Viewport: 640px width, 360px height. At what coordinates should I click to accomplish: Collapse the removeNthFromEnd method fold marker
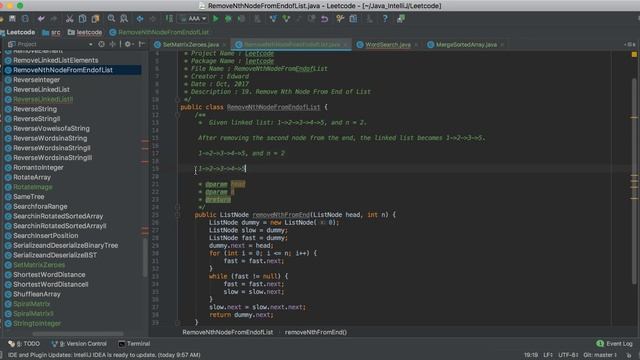tap(177, 215)
